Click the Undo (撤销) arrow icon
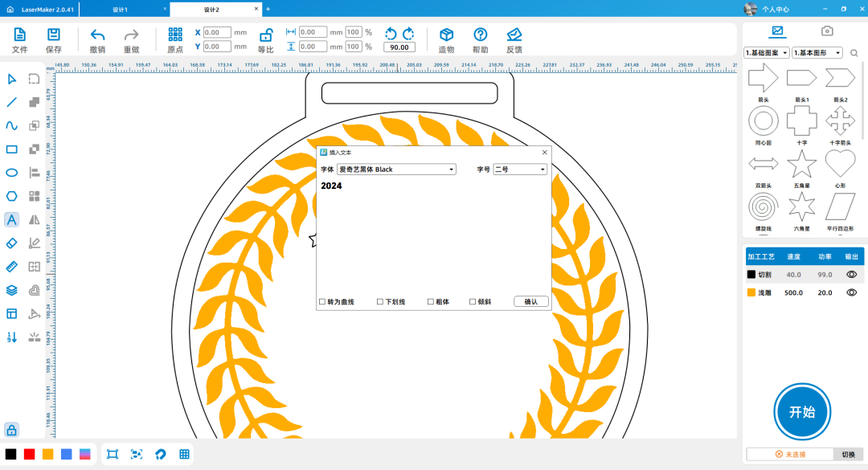Image resolution: width=868 pixels, height=470 pixels. pos(97,35)
